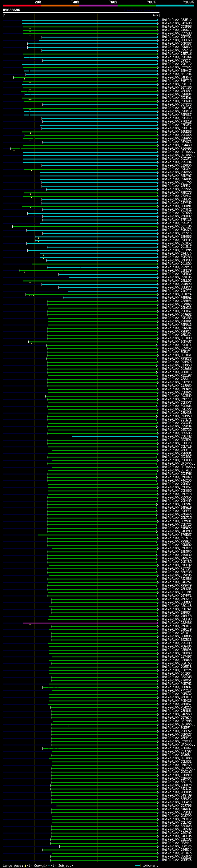Select hit label UniRef100_B9SZT9
The image size is (197, 868).
(x=177, y=50)
